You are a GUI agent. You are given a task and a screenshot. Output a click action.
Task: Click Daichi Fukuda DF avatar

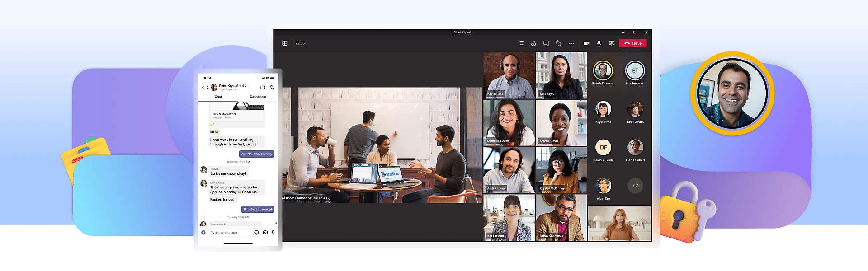pyautogui.click(x=603, y=147)
